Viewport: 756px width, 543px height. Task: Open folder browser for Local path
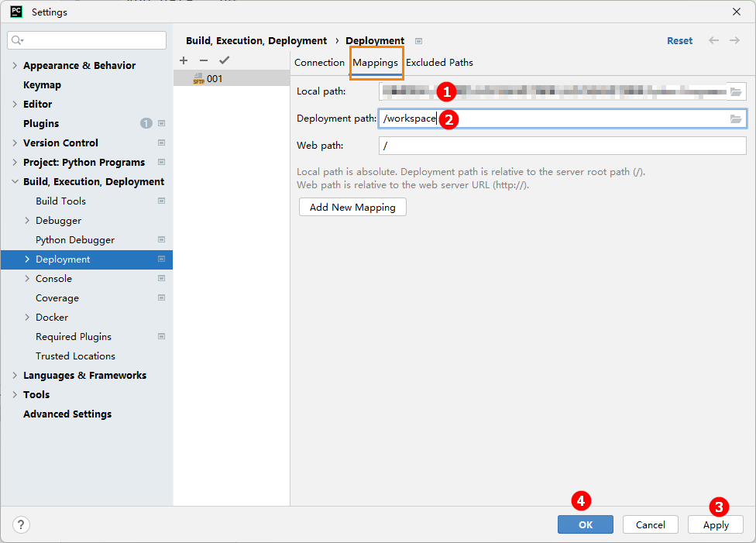pyautogui.click(x=736, y=91)
